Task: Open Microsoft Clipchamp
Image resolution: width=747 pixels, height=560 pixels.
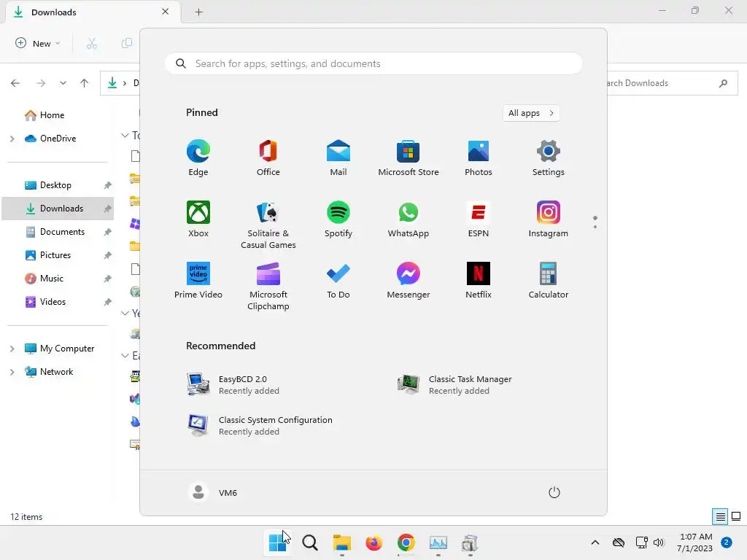Action: (x=268, y=286)
